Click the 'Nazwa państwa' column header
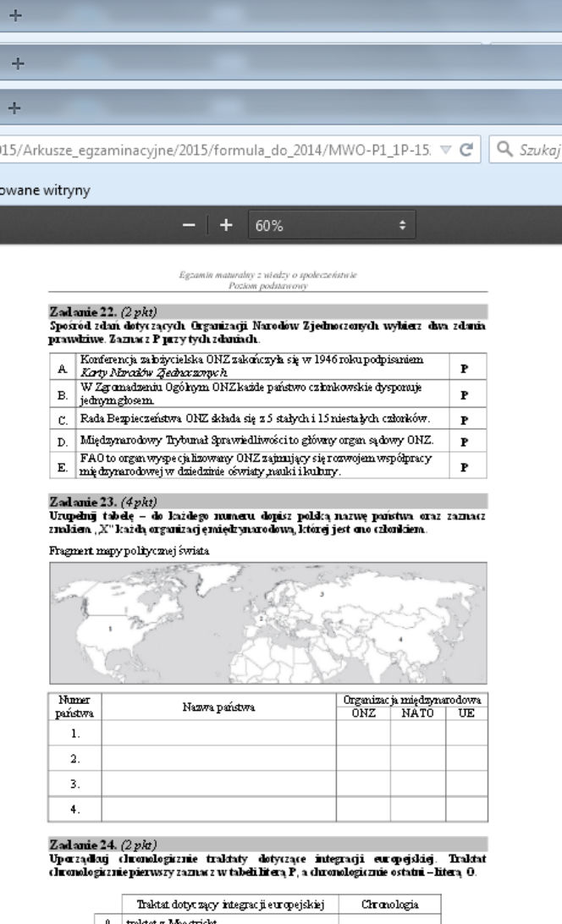This screenshot has width=562, height=924. point(218,707)
